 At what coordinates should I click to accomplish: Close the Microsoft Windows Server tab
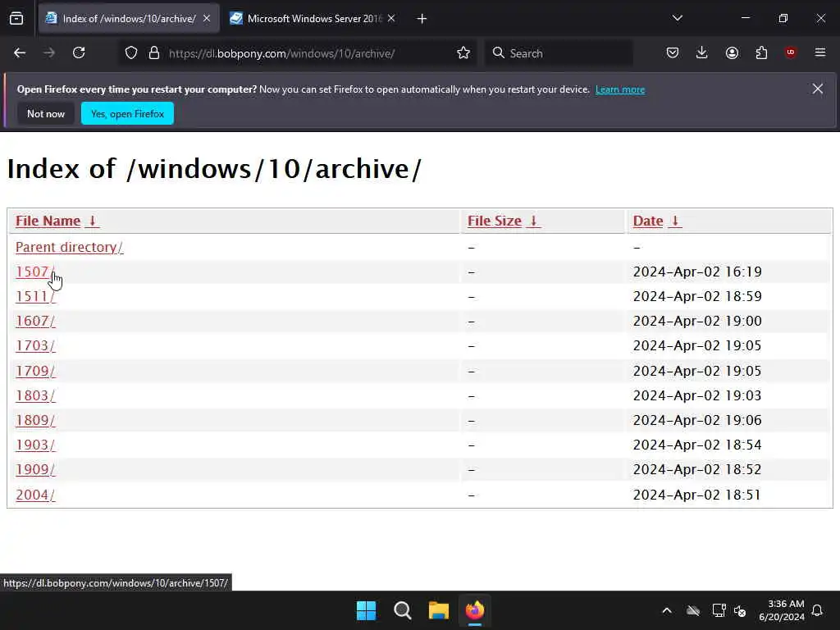(x=391, y=18)
